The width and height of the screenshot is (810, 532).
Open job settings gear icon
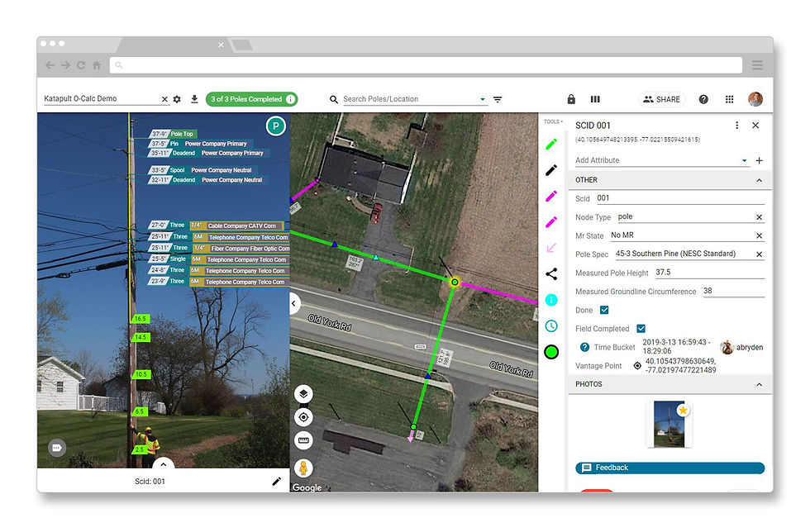tap(177, 99)
